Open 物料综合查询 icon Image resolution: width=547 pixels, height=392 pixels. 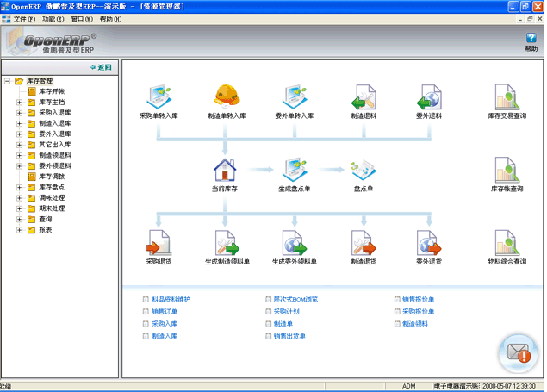[506, 242]
